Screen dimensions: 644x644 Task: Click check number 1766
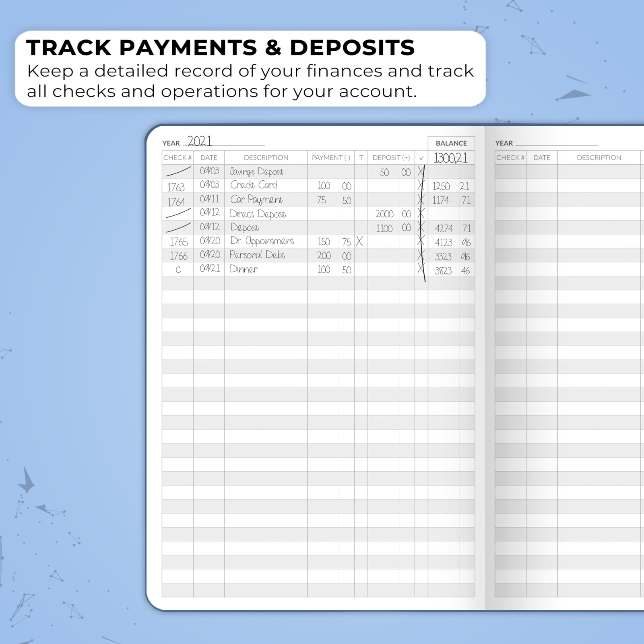[x=179, y=256]
